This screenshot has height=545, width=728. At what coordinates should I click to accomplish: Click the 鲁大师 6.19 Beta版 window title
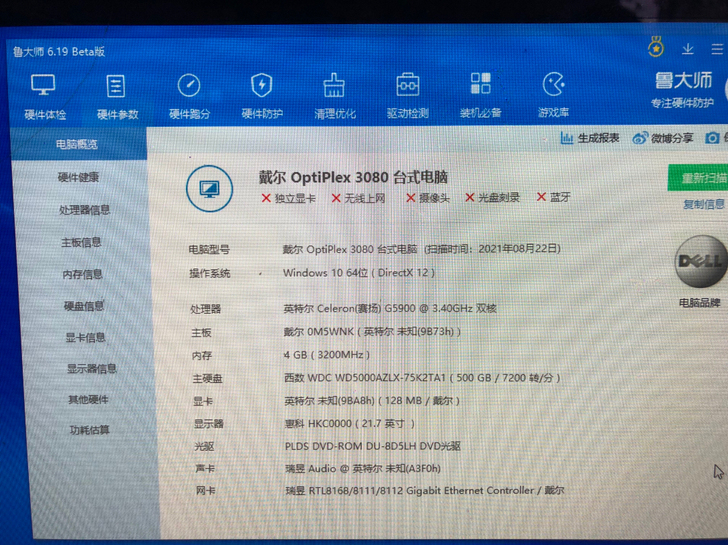click(59, 52)
